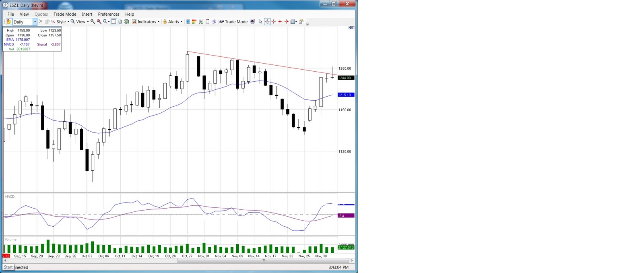
Task: Click the chart application icon in title bar
Action: point(6,5)
